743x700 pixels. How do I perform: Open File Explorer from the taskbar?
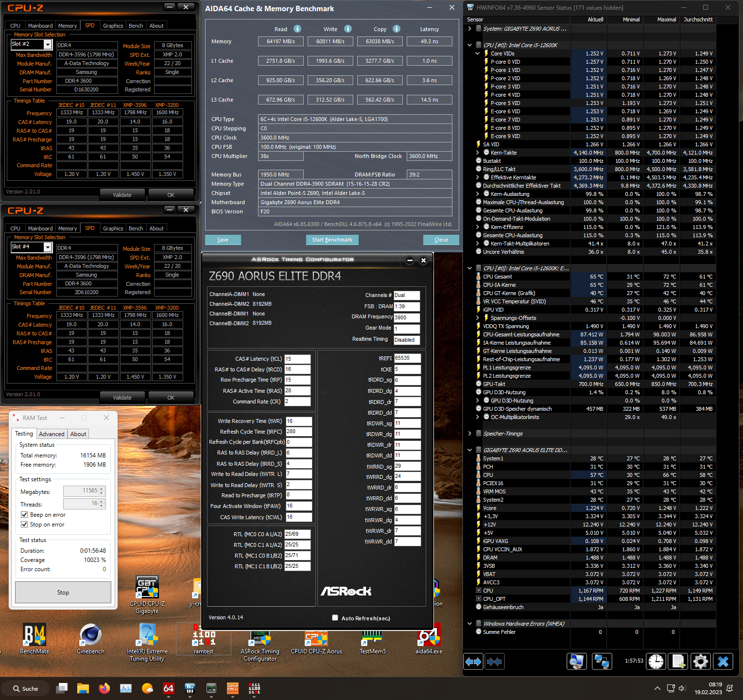pos(83,688)
